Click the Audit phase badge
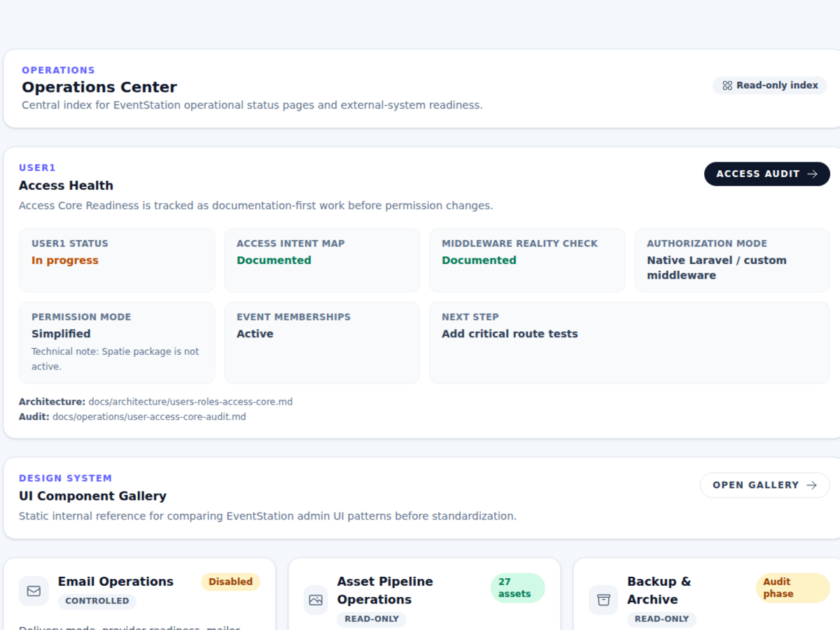 coord(793,588)
